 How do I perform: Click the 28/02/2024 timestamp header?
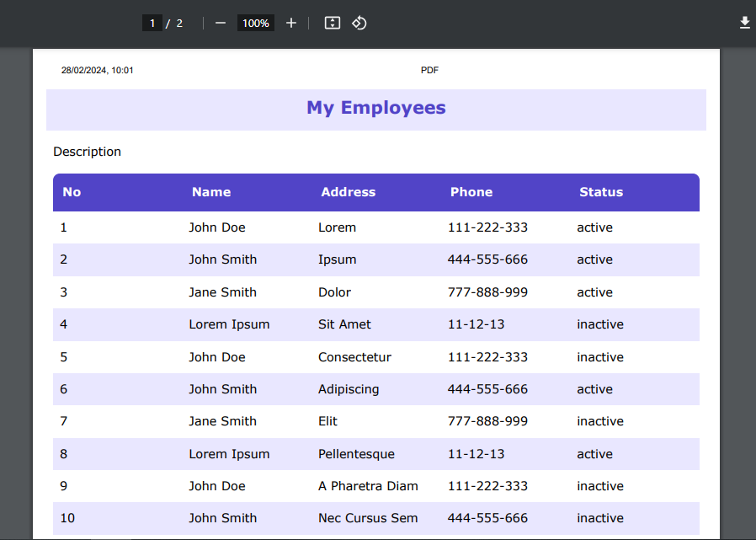[x=95, y=70]
